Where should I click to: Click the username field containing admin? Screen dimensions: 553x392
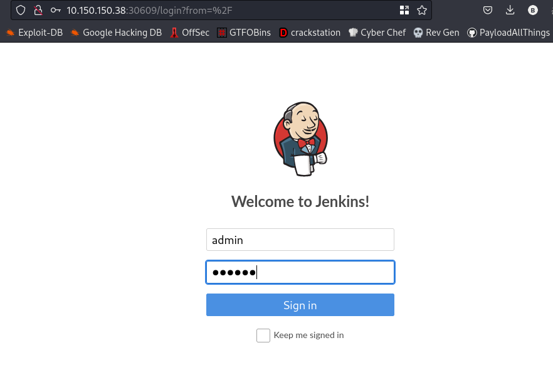[300, 240]
